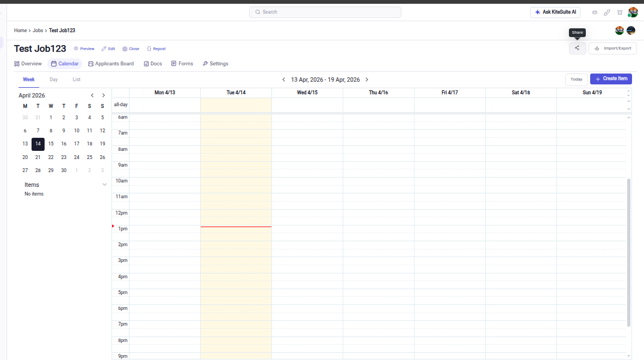Select April 30 in mini calendar
The height and width of the screenshot is (360, 644).
point(64,170)
